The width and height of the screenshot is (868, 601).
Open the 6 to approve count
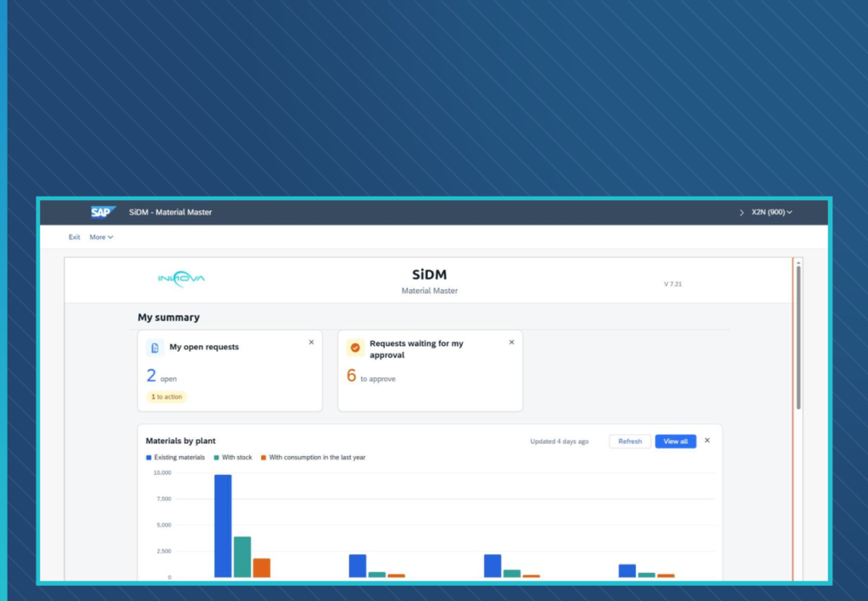[x=351, y=376]
